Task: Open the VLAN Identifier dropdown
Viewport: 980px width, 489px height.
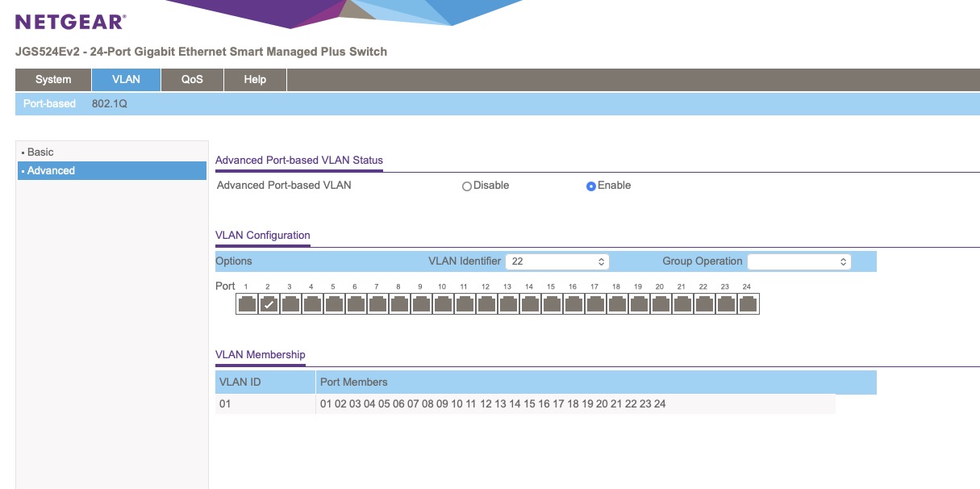Action: tap(557, 261)
